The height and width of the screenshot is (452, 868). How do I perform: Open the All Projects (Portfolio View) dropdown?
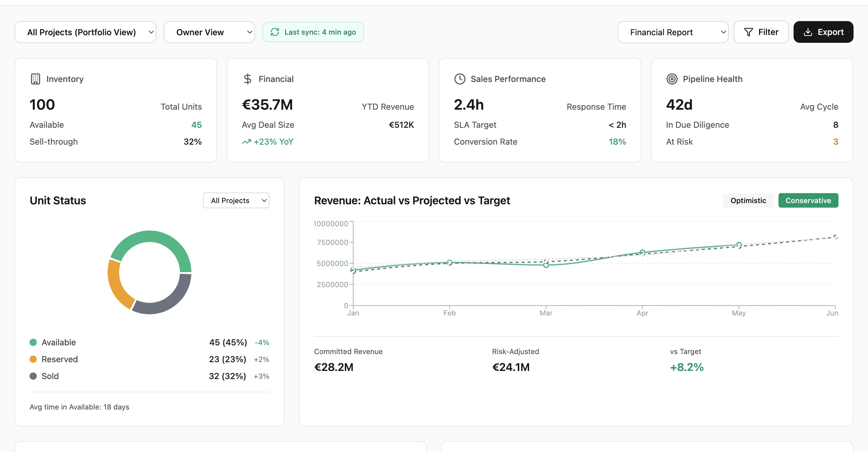[85, 32]
